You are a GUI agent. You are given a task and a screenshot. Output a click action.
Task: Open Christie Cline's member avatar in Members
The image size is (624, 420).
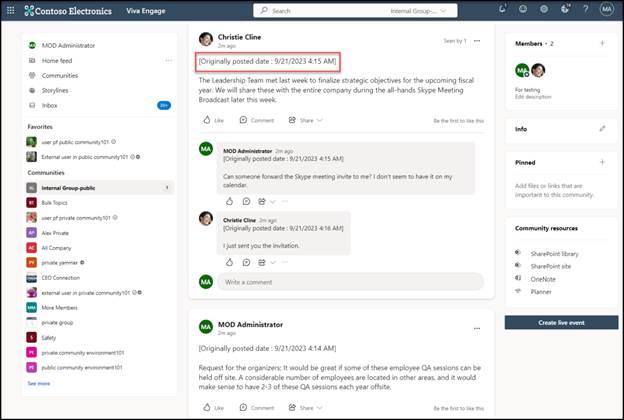(538, 70)
